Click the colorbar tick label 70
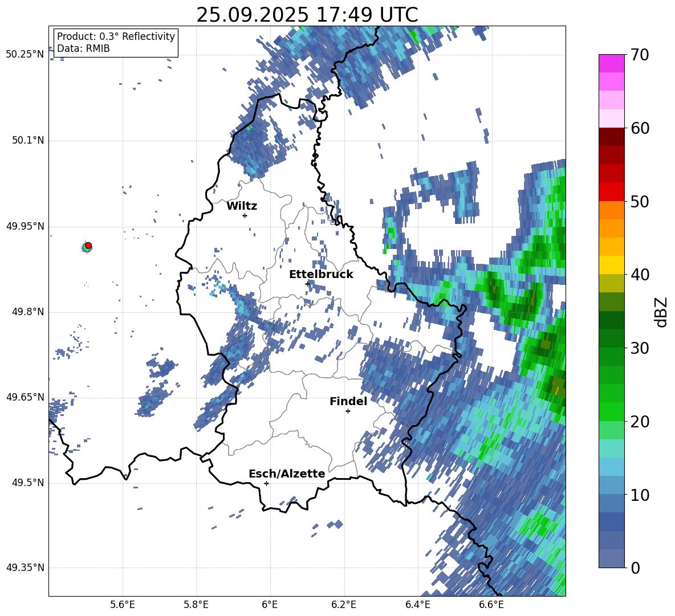675x616 pixels. click(x=640, y=55)
